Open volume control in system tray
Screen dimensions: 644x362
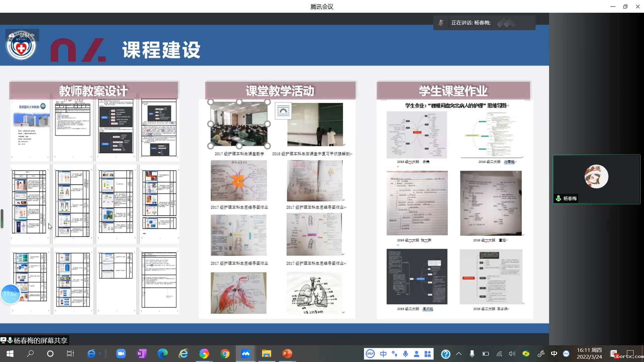click(x=512, y=354)
